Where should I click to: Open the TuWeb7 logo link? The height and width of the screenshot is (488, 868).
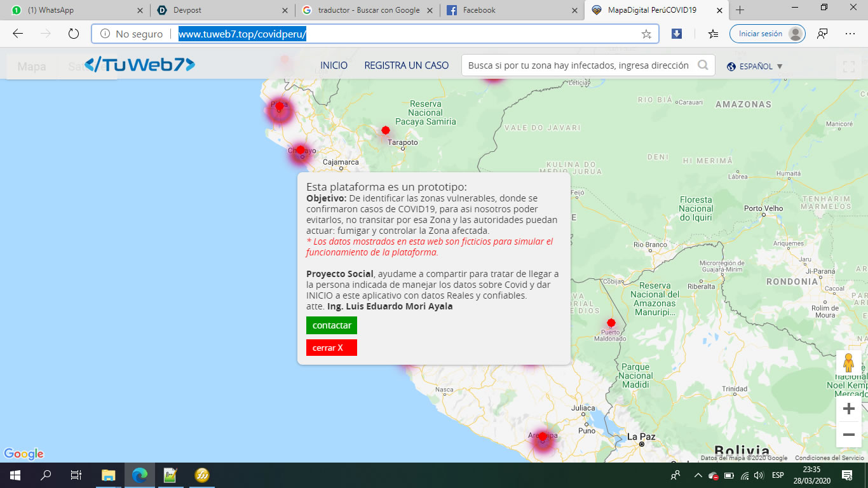tap(140, 64)
